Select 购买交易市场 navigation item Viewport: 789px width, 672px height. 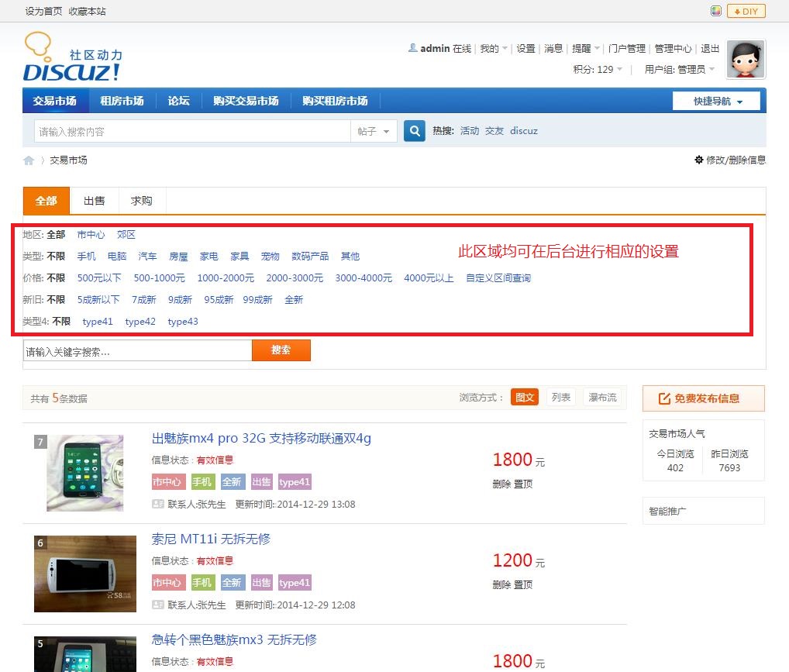[246, 101]
